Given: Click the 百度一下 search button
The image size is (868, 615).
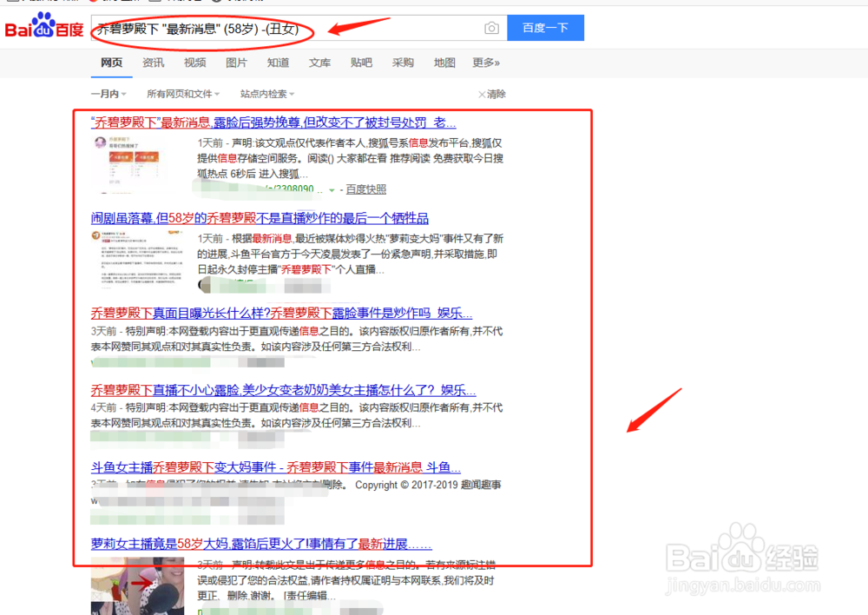Looking at the screenshot, I should 545,28.
